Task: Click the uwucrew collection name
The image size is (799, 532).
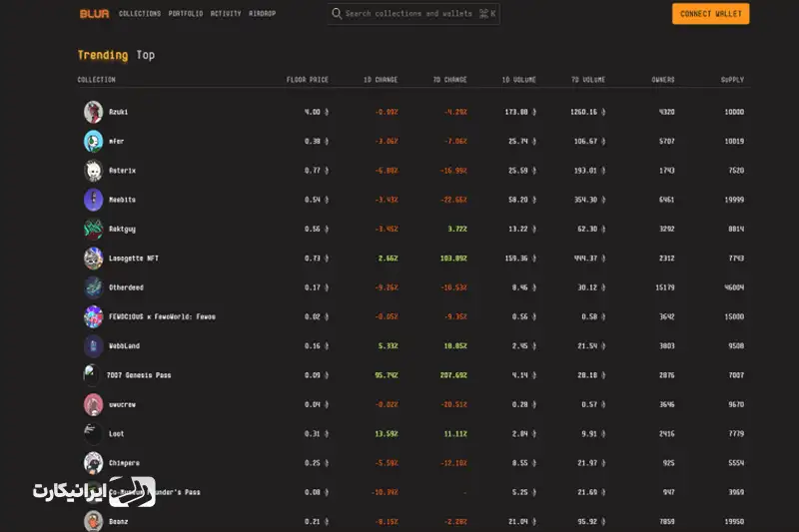Action: point(122,404)
